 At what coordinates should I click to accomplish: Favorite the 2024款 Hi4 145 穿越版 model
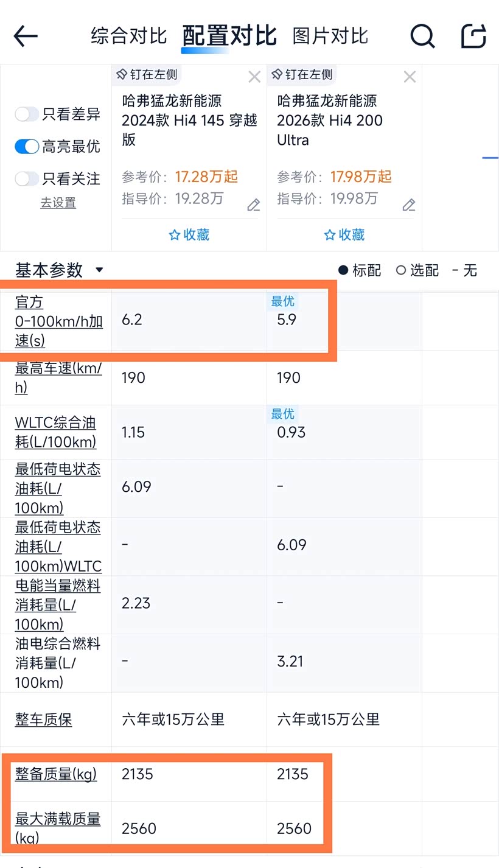point(189,235)
